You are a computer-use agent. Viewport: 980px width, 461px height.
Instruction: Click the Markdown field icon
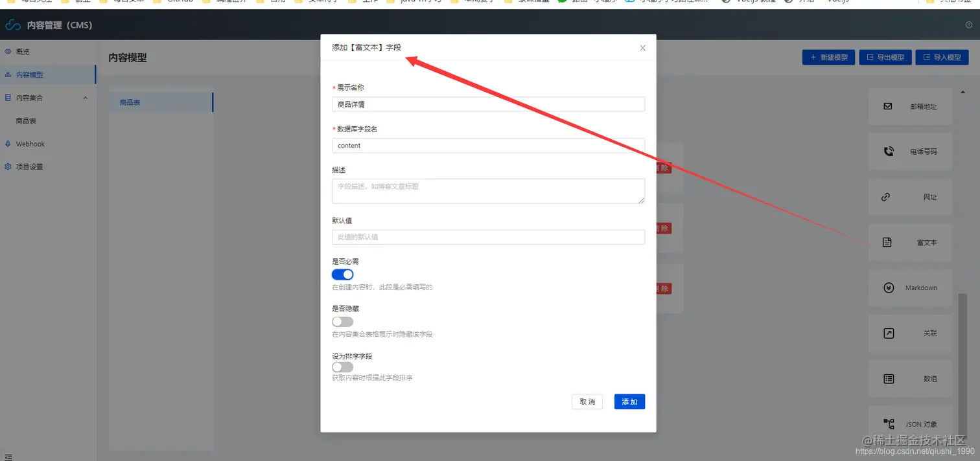[x=889, y=287]
